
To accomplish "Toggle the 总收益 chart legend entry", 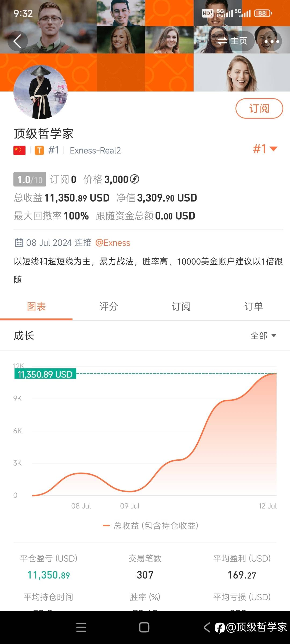I will tap(151, 525).
